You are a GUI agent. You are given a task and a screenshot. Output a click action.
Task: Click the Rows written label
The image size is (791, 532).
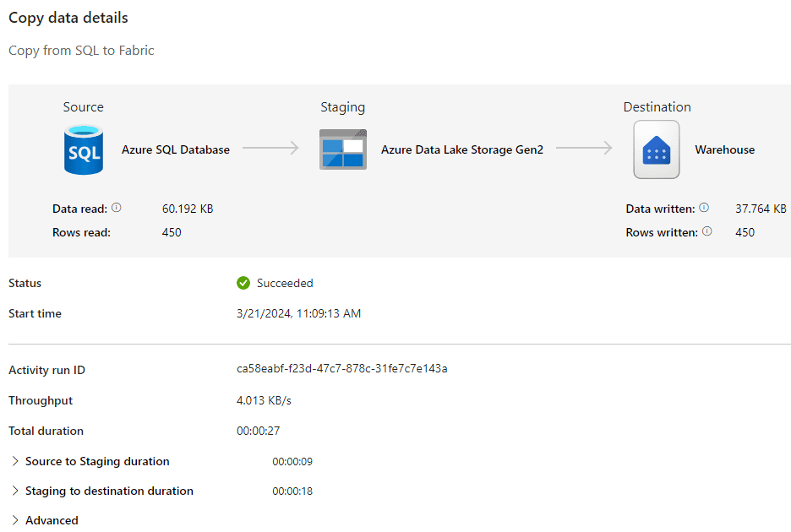click(x=662, y=232)
